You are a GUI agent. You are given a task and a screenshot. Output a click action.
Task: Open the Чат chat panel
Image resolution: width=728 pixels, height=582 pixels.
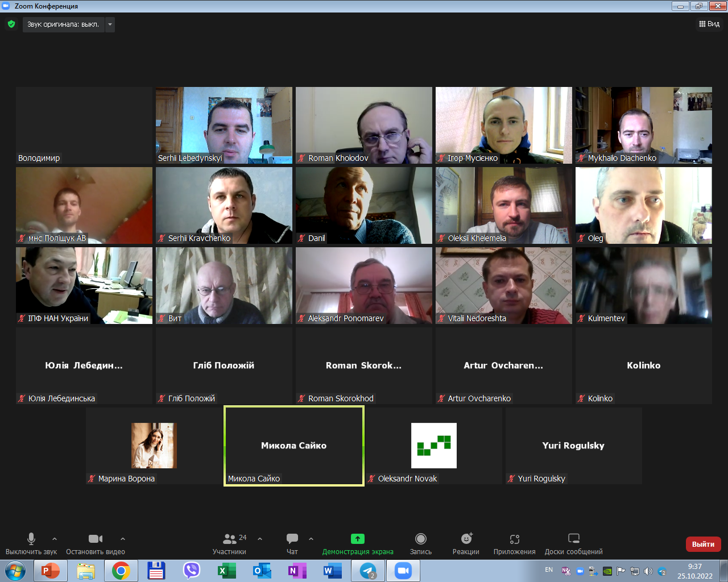pos(292,544)
